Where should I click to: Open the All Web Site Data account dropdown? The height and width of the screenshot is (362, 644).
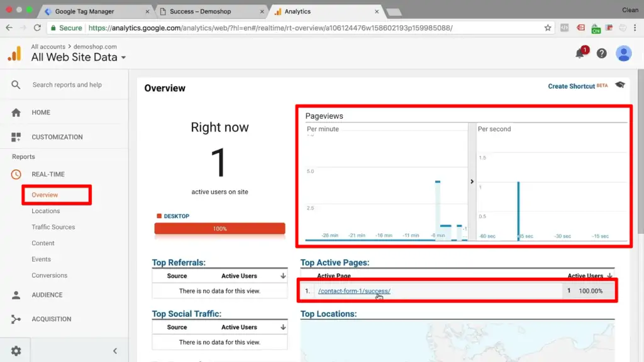pyautogui.click(x=123, y=57)
